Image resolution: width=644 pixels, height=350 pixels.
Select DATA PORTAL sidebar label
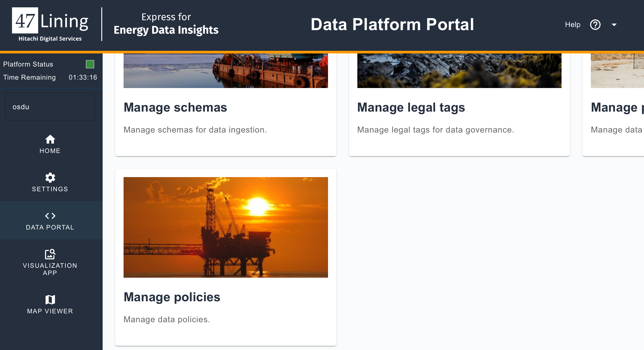click(50, 227)
